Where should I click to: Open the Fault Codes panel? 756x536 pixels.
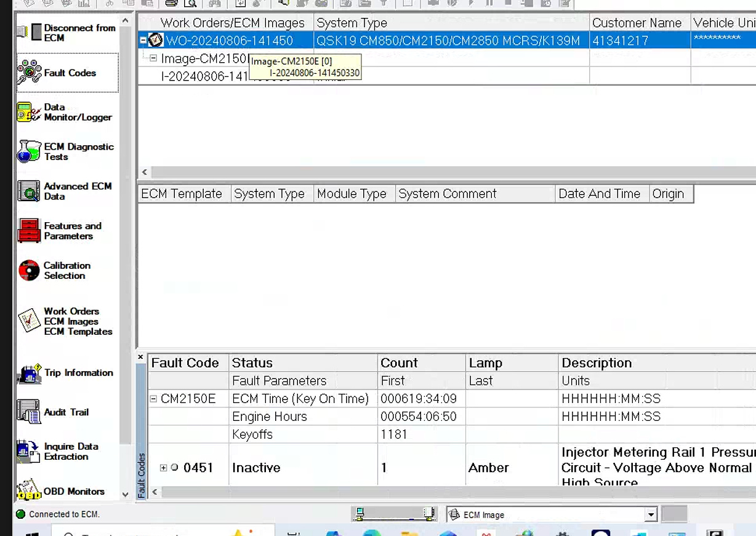29,73
